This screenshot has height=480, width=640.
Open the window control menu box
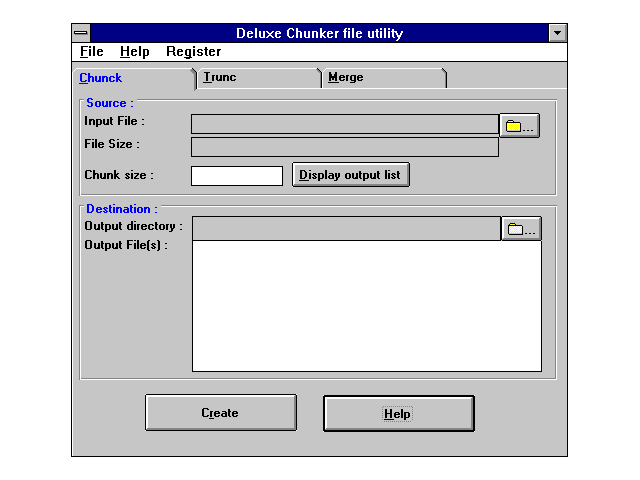pyautogui.click(x=81, y=33)
